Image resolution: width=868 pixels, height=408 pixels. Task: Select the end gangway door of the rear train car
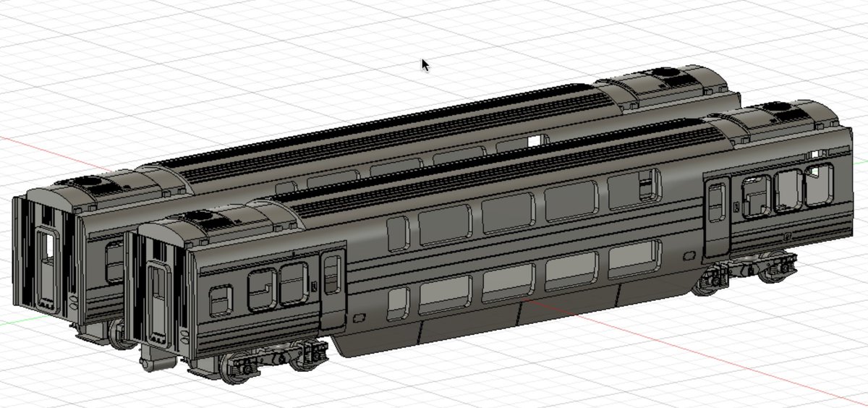tap(47, 267)
